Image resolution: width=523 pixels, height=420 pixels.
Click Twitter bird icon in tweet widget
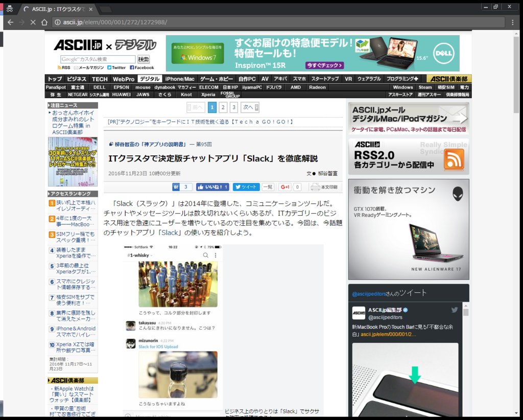[454, 310]
